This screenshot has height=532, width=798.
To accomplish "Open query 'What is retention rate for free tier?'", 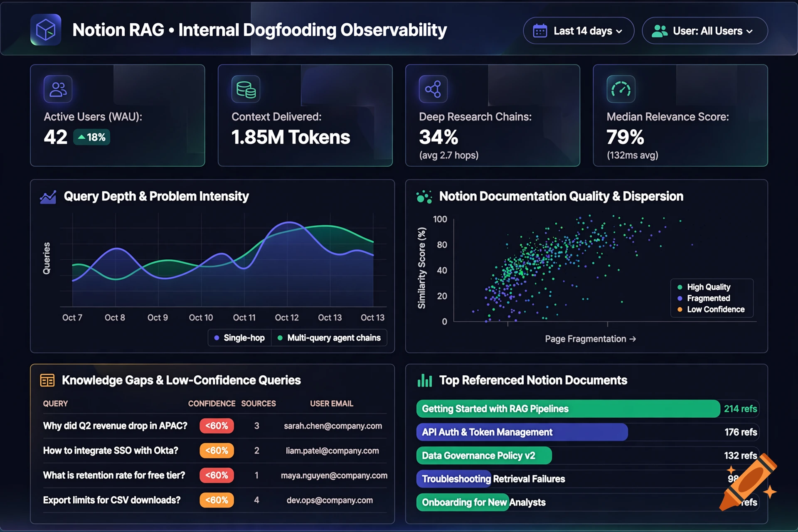I will [x=114, y=475].
